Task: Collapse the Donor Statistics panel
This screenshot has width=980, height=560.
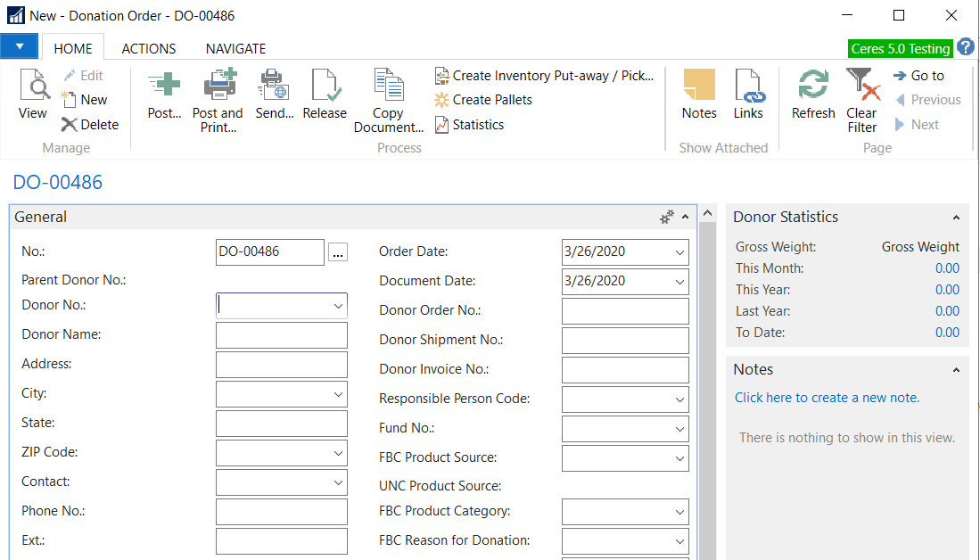Action: point(956,218)
